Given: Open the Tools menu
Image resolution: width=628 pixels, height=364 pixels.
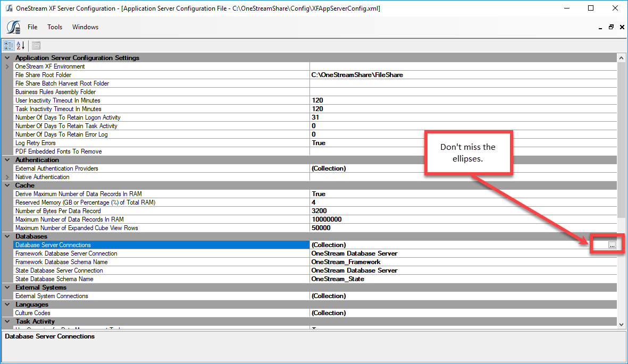Looking at the screenshot, I should tap(55, 27).
